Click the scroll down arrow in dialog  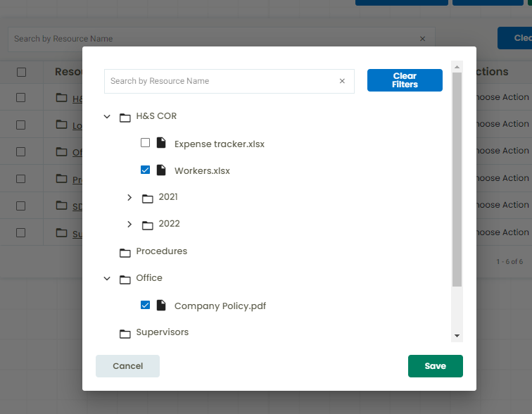(457, 337)
